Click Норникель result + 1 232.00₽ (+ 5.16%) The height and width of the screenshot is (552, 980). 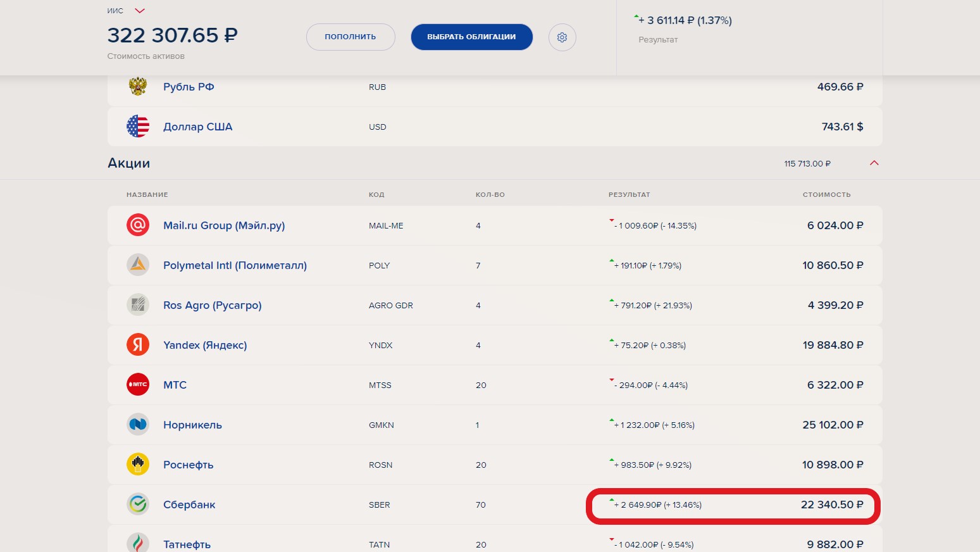coord(654,425)
